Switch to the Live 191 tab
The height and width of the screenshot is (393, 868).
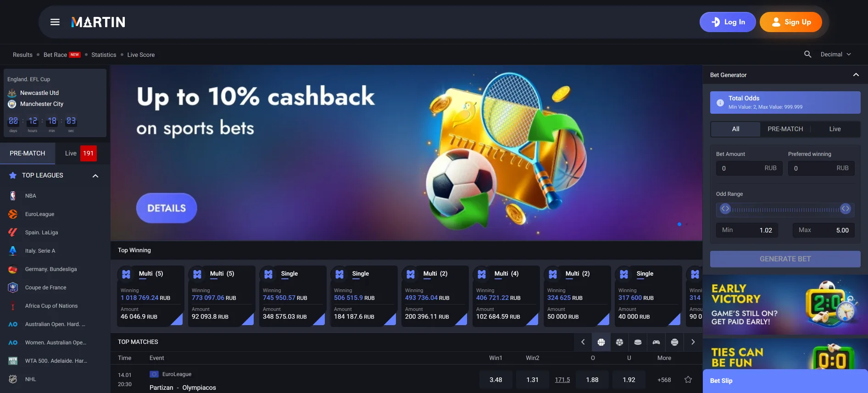pos(81,153)
